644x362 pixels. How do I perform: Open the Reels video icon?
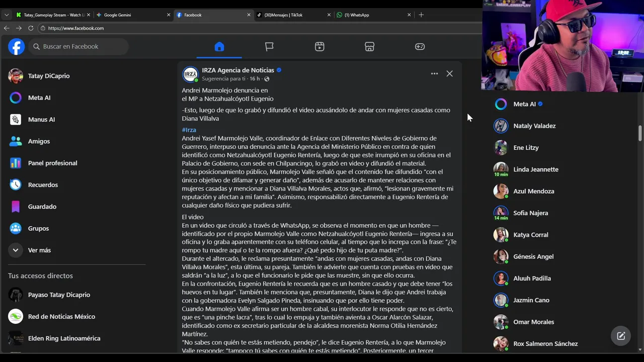coord(319,46)
